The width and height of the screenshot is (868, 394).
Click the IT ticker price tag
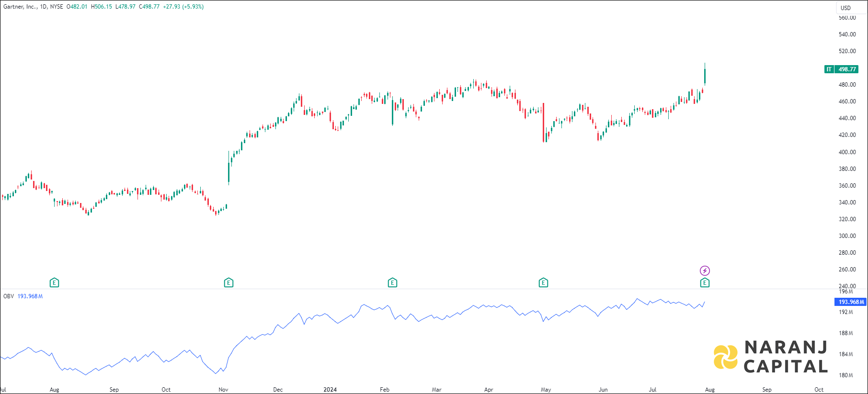(x=829, y=69)
